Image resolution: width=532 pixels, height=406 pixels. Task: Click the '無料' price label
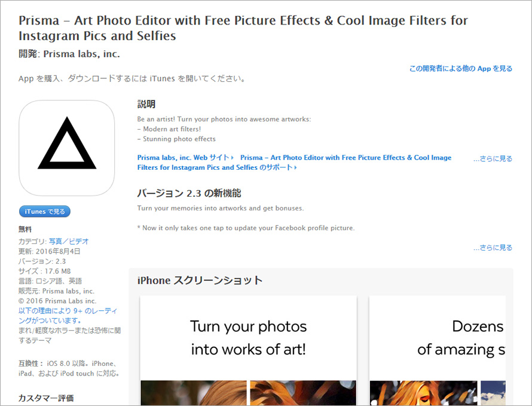point(25,230)
